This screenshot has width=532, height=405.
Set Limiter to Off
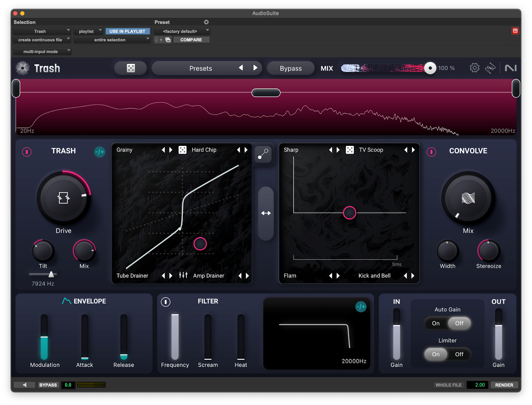[x=459, y=354]
